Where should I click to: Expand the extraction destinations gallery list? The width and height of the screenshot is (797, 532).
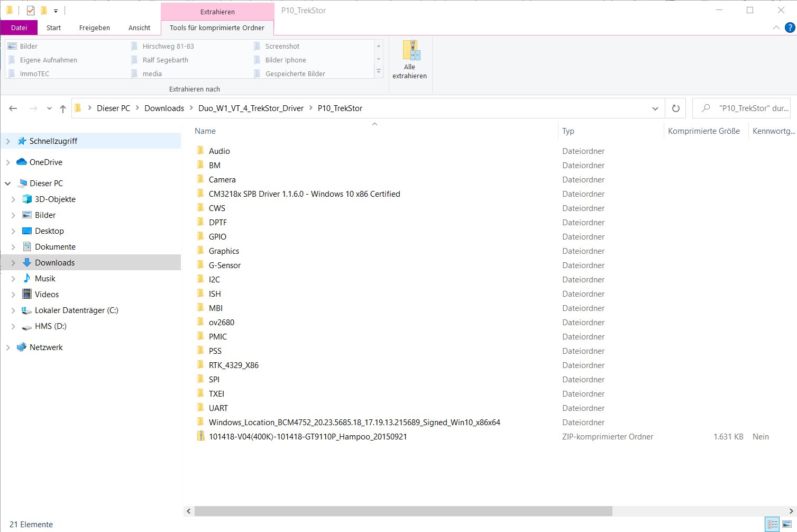pos(379,71)
